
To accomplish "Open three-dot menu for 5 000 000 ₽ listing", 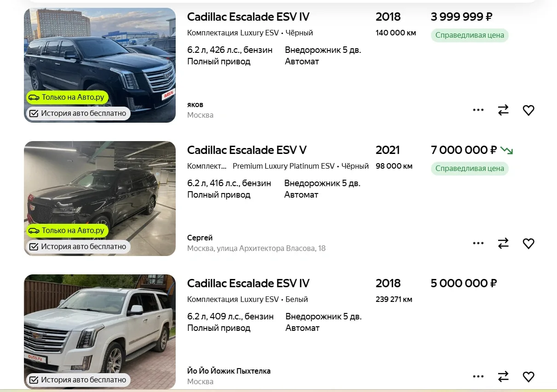I will [478, 377].
